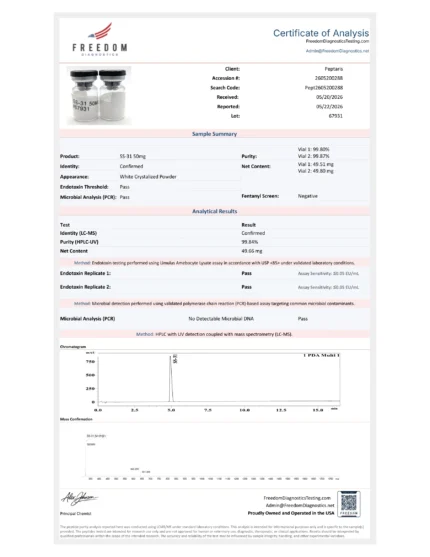The width and height of the screenshot is (430, 557).
Task: Select Vial 2 net content 49.80 mg
Action: click(316, 171)
